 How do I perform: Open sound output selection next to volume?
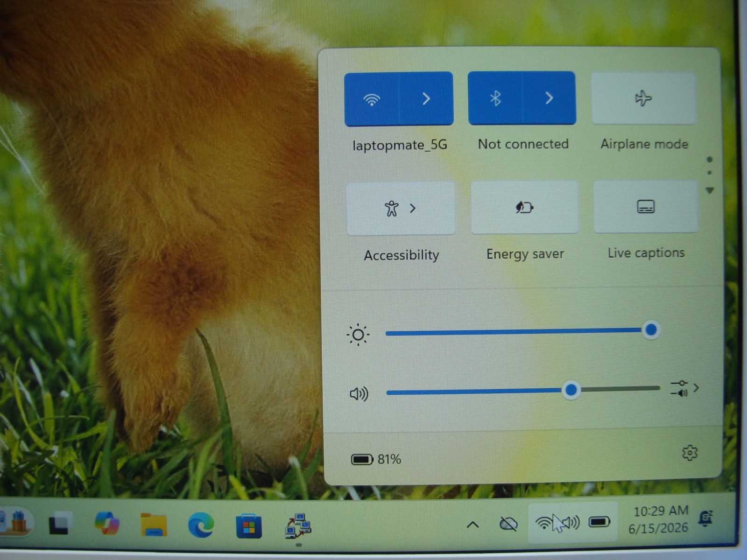click(x=684, y=388)
